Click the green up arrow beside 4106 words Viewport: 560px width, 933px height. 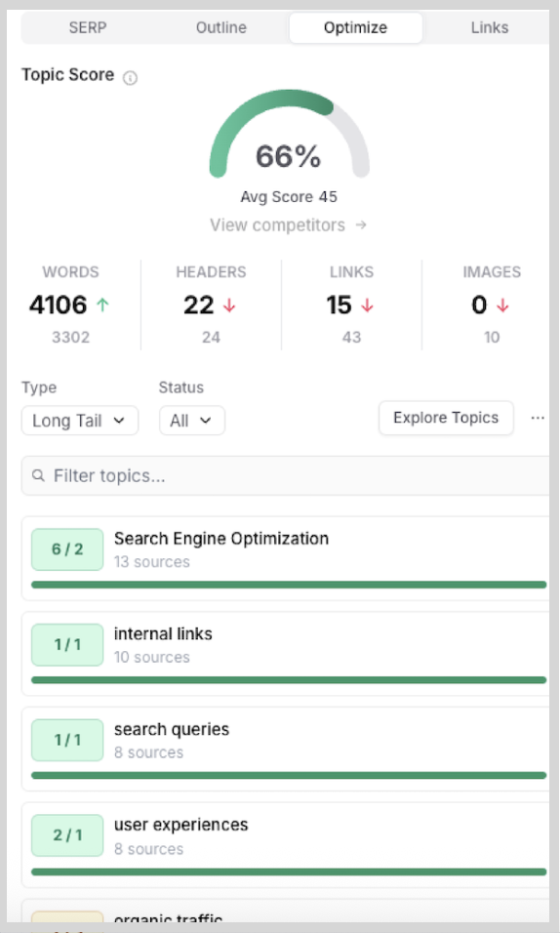pos(103,305)
